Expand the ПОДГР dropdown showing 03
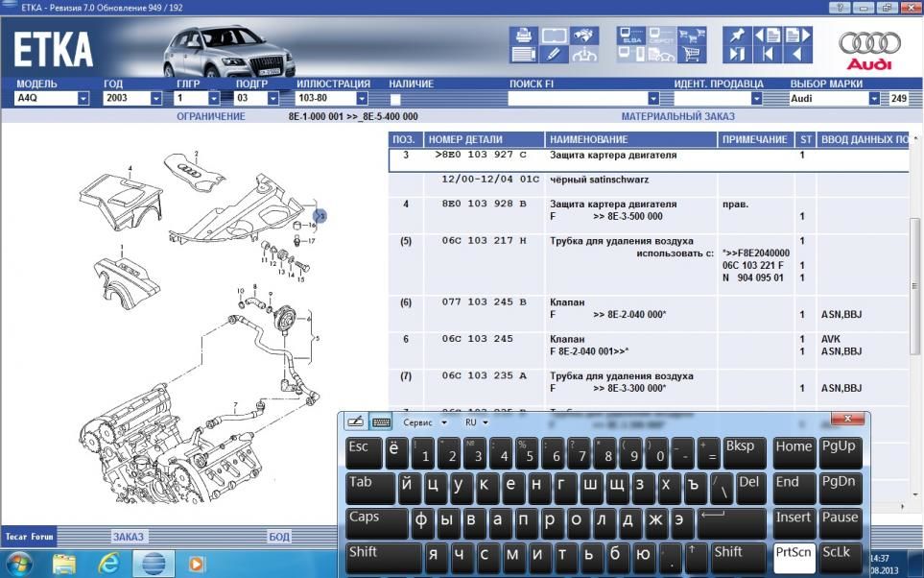Screen dimensions: 924x578 (272, 99)
